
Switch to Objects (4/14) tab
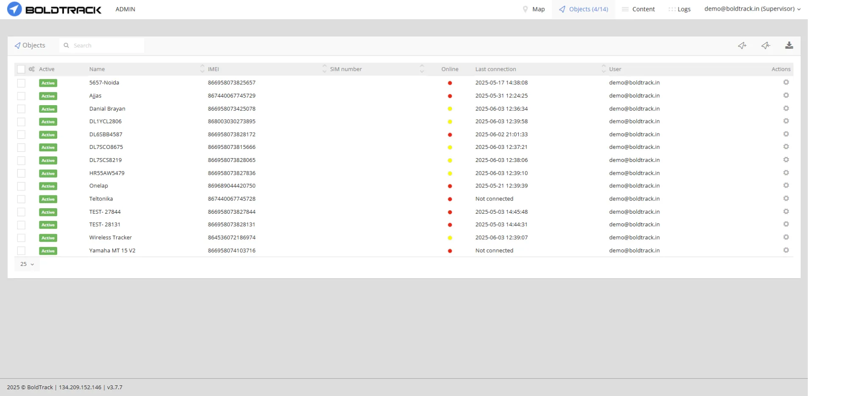[x=584, y=9]
